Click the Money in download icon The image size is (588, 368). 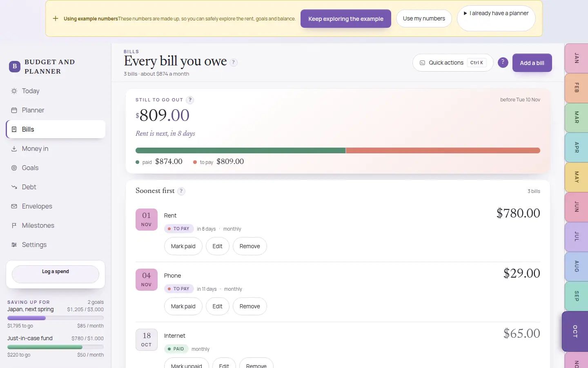[14, 148]
